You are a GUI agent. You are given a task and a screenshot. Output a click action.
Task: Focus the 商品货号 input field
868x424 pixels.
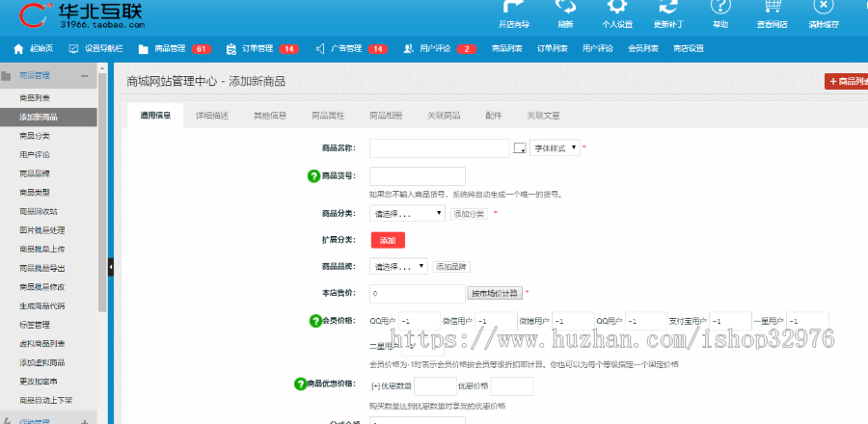(x=418, y=175)
